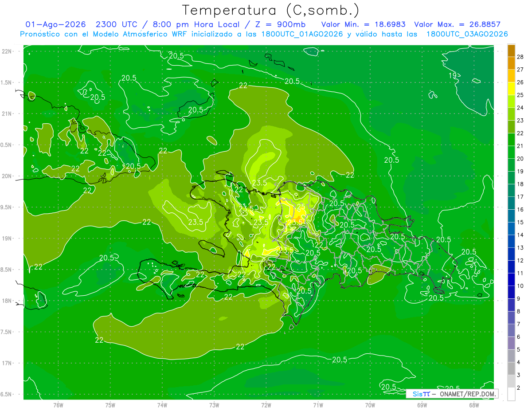Click the '73W' longitude axis label

tap(214, 405)
